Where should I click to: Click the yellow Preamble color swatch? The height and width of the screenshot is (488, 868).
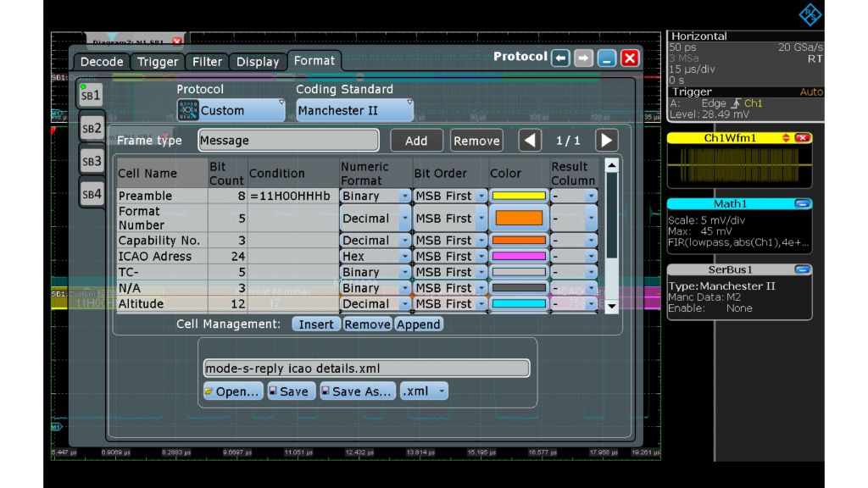point(518,196)
